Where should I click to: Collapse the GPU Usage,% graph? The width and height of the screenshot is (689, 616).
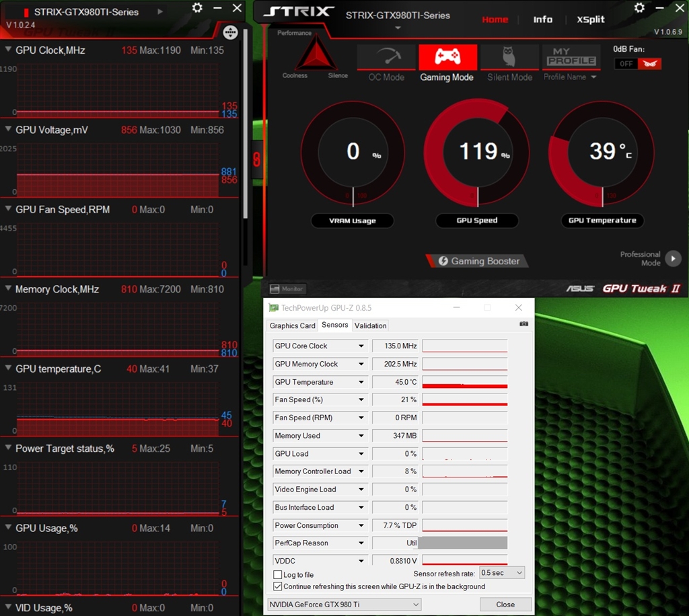click(x=8, y=527)
